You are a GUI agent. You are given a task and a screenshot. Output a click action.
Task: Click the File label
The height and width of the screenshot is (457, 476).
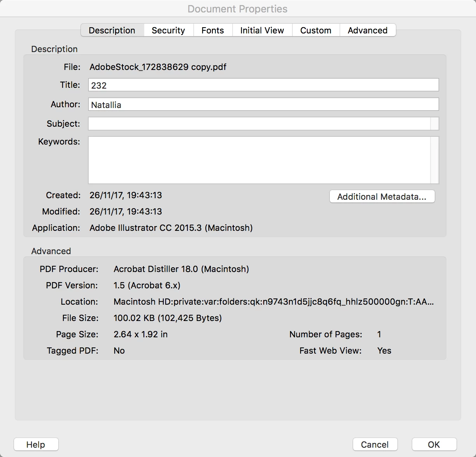72,67
